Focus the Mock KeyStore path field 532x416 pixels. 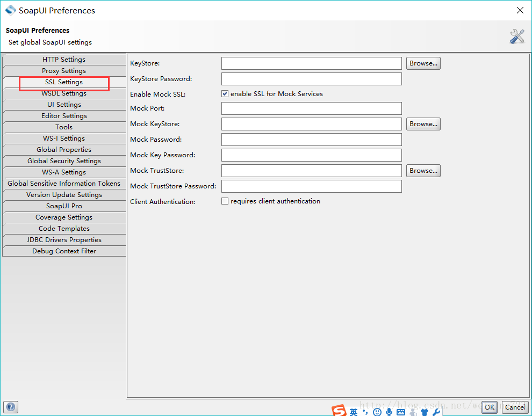[x=312, y=124]
